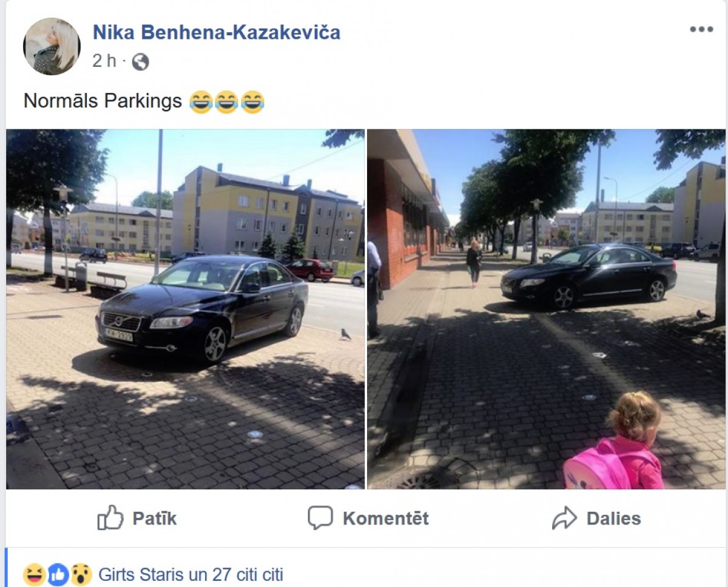The width and height of the screenshot is (728, 587).
Task: Share the post using Dalies label
Action: pos(613,518)
